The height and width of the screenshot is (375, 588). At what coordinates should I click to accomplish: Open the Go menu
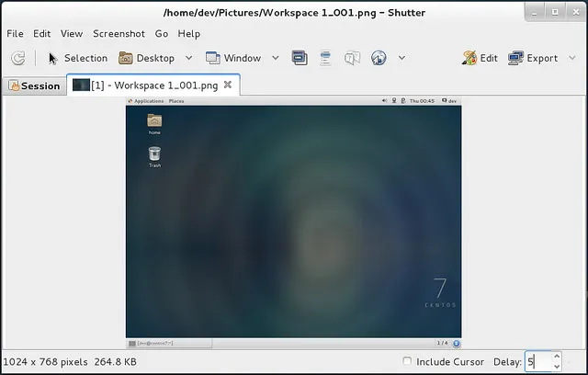point(162,34)
